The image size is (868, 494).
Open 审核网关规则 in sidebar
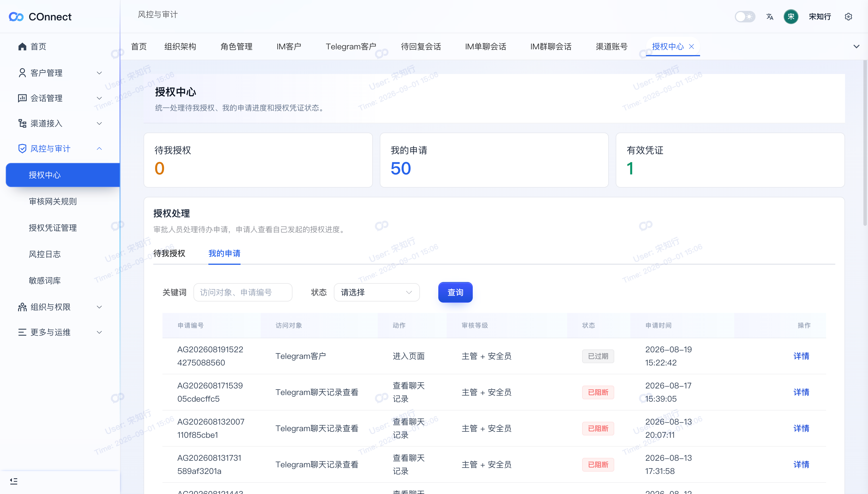coord(53,202)
